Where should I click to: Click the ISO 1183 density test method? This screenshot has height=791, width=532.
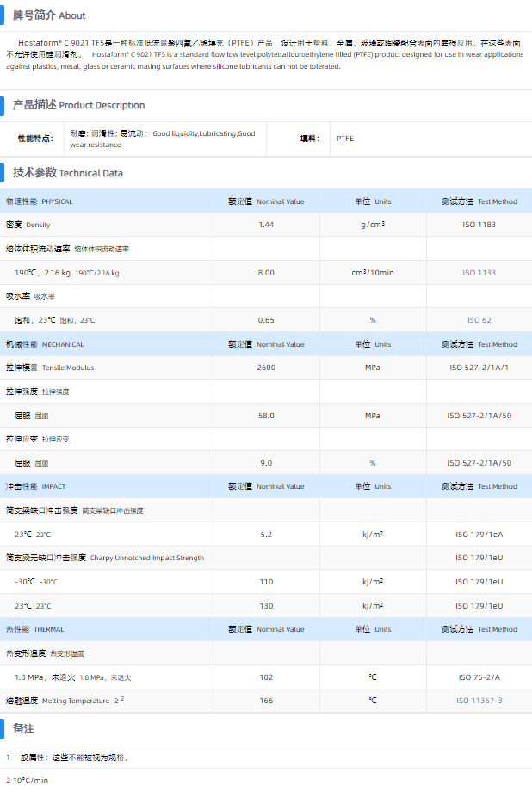479,225
